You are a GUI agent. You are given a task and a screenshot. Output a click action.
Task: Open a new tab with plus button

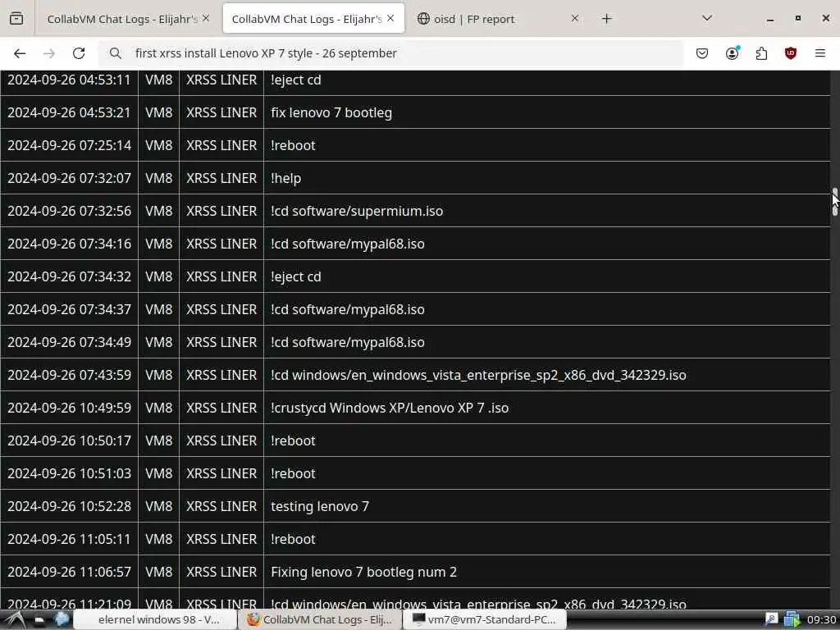606,19
